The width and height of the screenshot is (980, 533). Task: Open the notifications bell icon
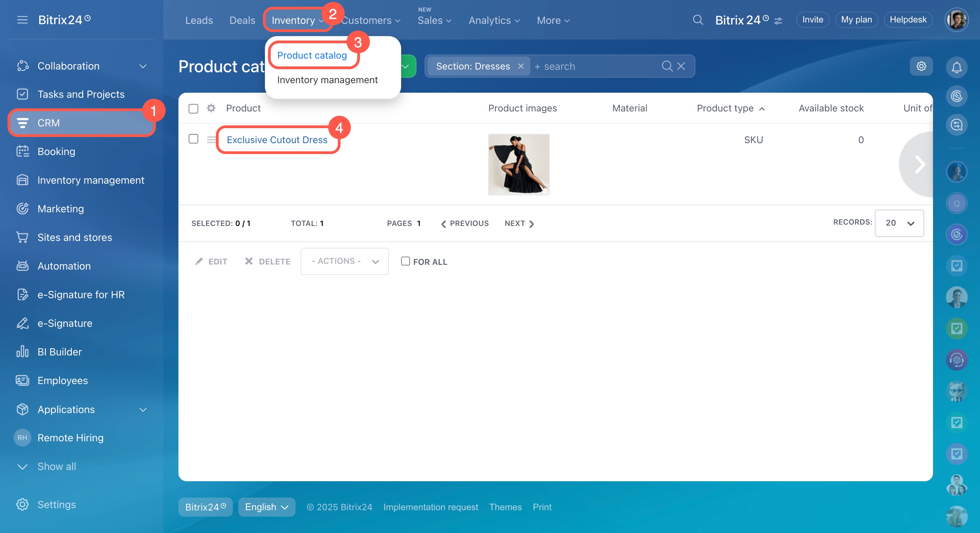(x=957, y=67)
